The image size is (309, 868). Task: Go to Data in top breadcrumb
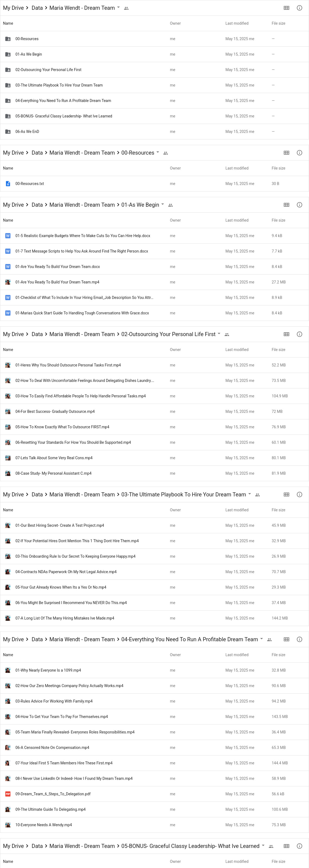pyautogui.click(x=37, y=8)
